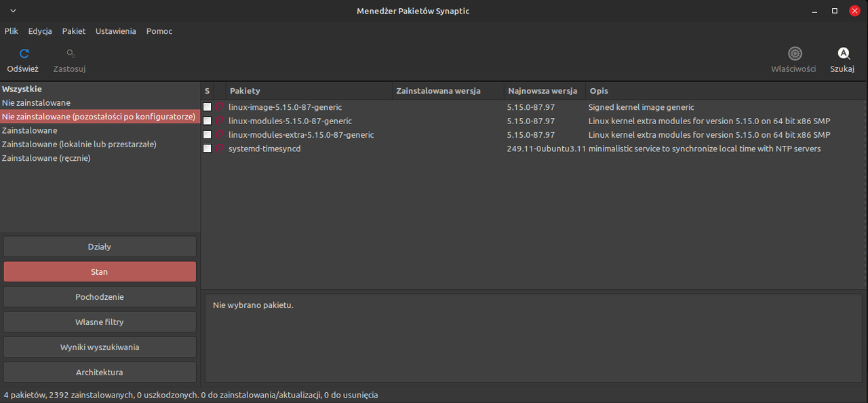Select Zainstalowane (lokalnie lub przestarzałe)
The width and height of the screenshot is (868, 403).
pyautogui.click(x=100, y=144)
